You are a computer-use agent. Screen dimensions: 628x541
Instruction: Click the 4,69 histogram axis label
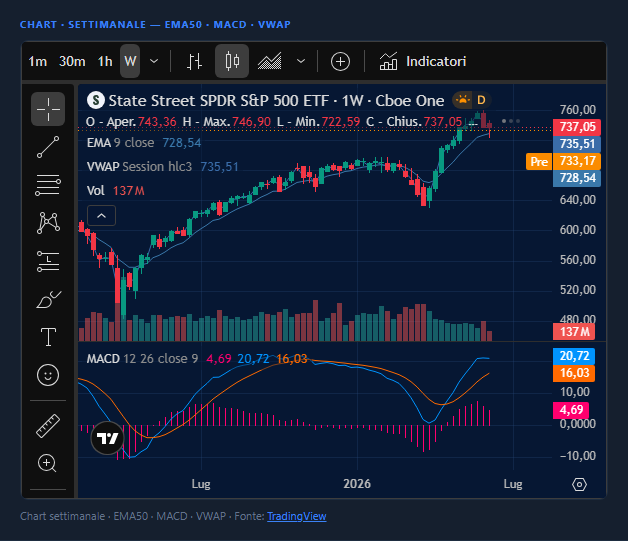[x=571, y=410]
